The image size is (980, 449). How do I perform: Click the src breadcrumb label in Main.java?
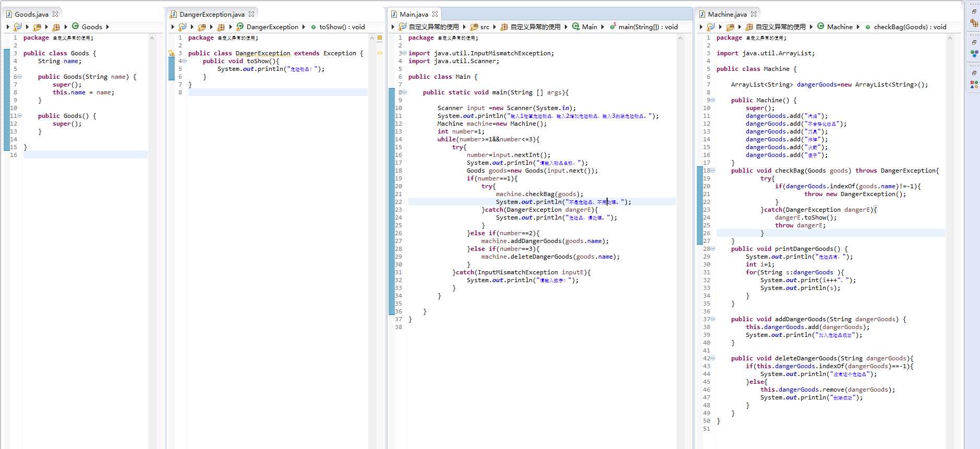click(485, 27)
